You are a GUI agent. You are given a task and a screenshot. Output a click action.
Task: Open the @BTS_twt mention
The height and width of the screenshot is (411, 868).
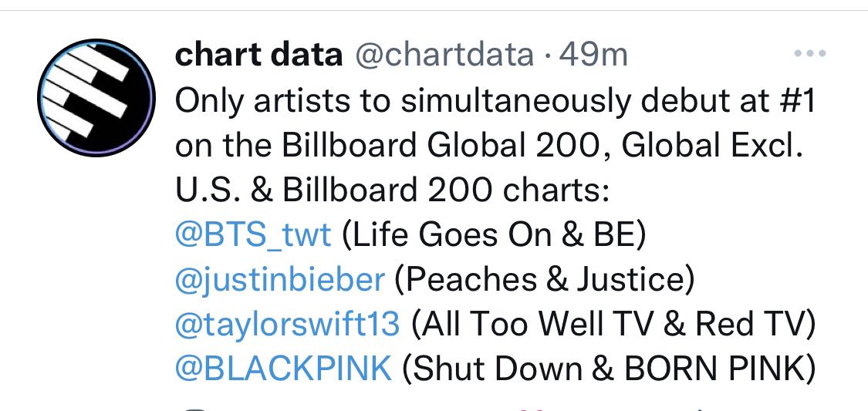pos(253,236)
